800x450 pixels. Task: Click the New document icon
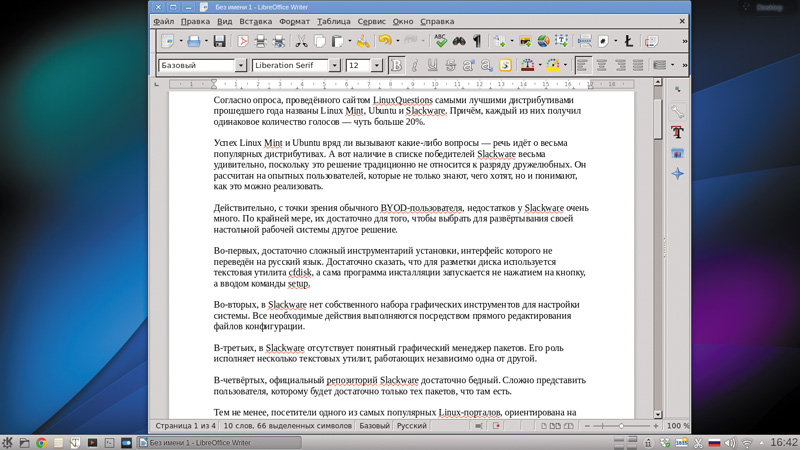point(168,41)
